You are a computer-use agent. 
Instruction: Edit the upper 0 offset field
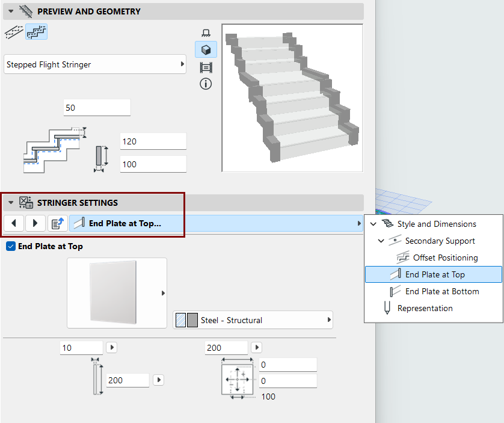[x=288, y=365]
